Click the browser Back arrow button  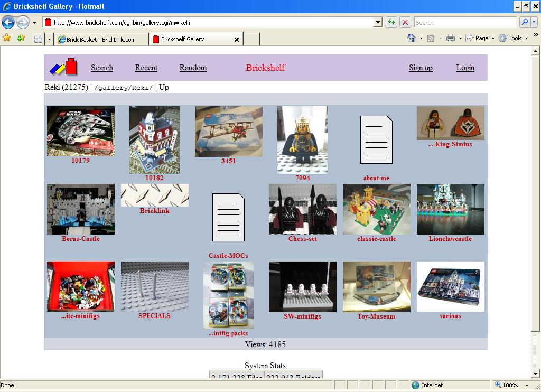click(x=8, y=22)
